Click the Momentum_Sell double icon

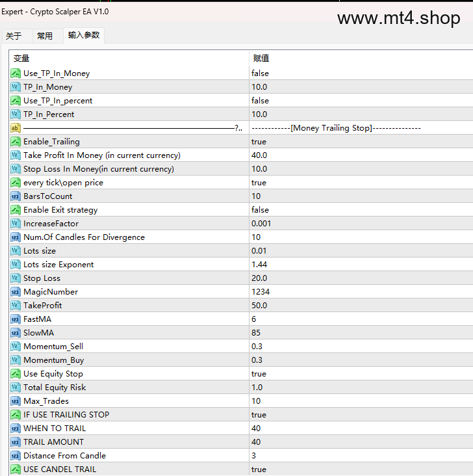[x=16, y=347]
